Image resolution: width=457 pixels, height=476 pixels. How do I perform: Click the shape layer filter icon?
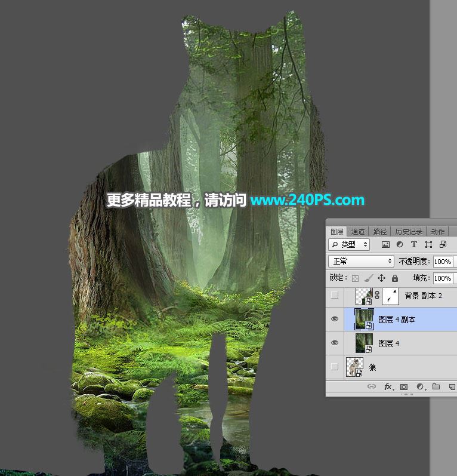tap(428, 245)
